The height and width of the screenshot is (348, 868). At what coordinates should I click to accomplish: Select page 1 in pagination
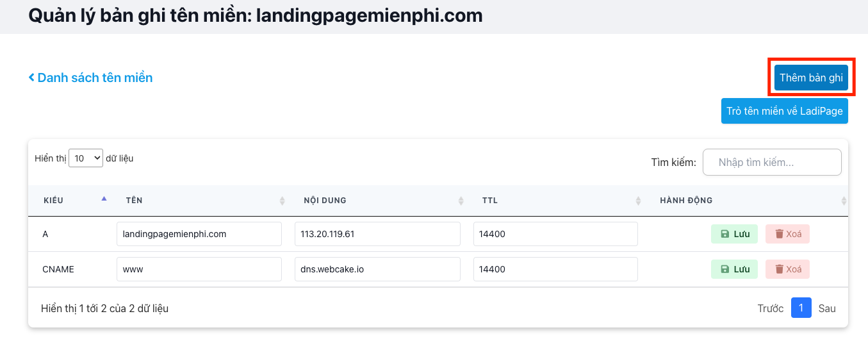pos(801,308)
